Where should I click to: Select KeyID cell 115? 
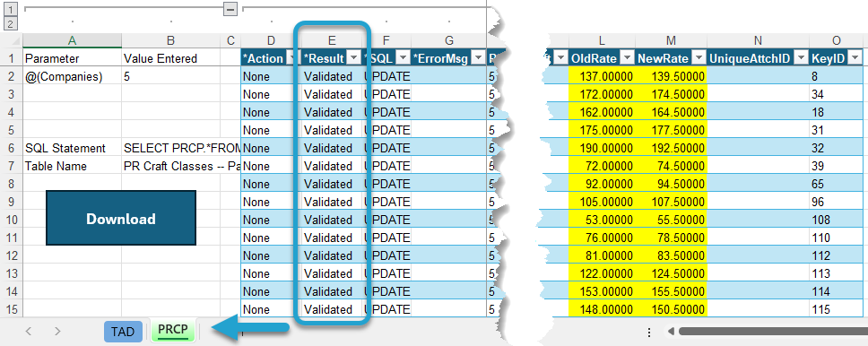pyautogui.click(x=837, y=309)
